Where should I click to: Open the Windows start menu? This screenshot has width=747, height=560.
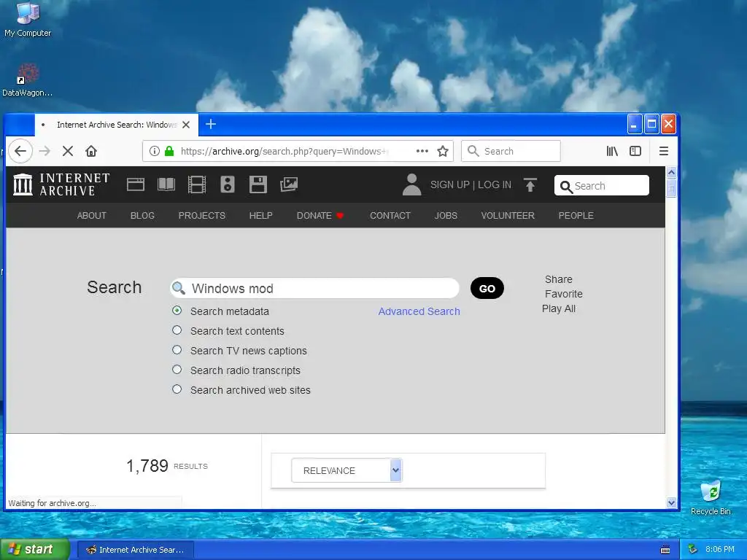pos(34,550)
